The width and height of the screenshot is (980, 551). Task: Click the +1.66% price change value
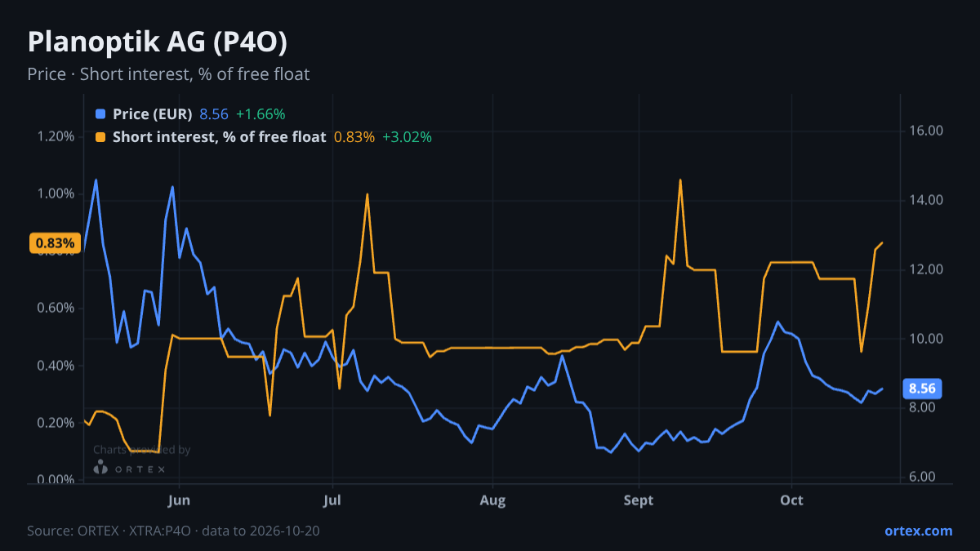pyautogui.click(x=261, y=114)
